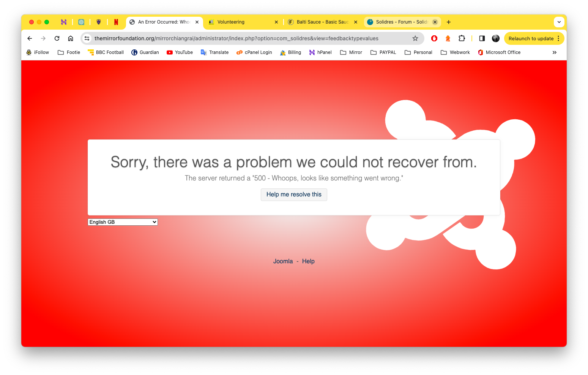Screen dimensions: 588x375
Task: Open the tab search dropdown arrow
Action: [x=559, y=22]
